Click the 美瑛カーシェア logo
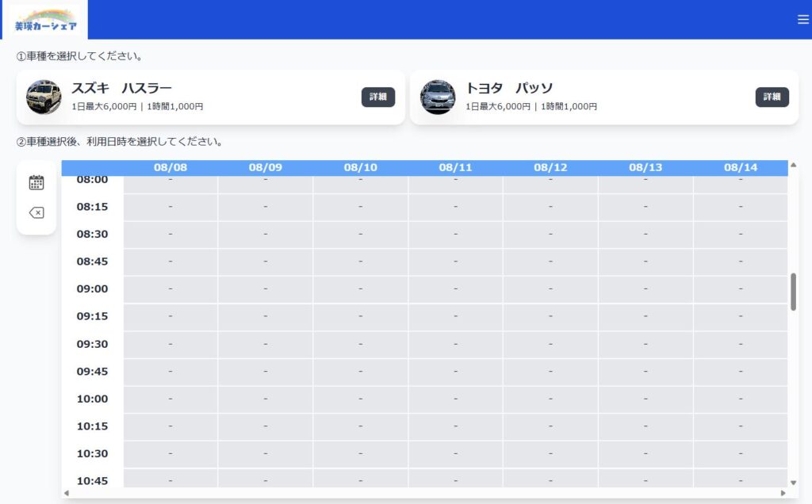The width and height of the screenshot is (812, 504). click(45, 21)
